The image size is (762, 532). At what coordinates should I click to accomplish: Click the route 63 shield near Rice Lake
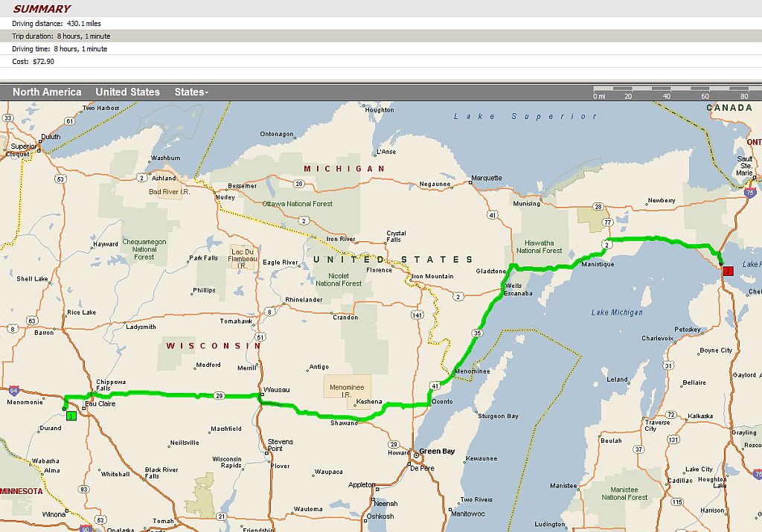coord(32,321)
